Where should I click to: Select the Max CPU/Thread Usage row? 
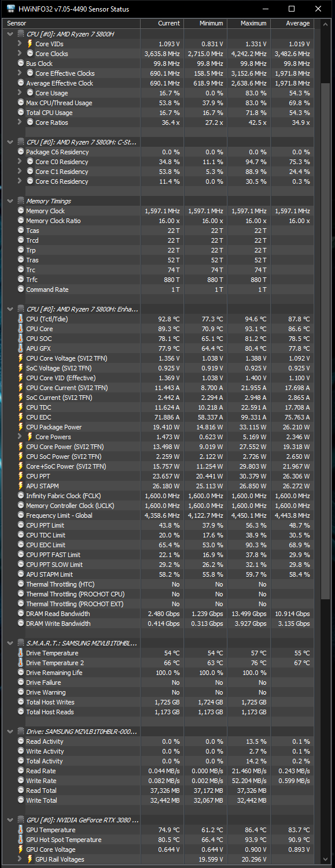tap(159, 103)
